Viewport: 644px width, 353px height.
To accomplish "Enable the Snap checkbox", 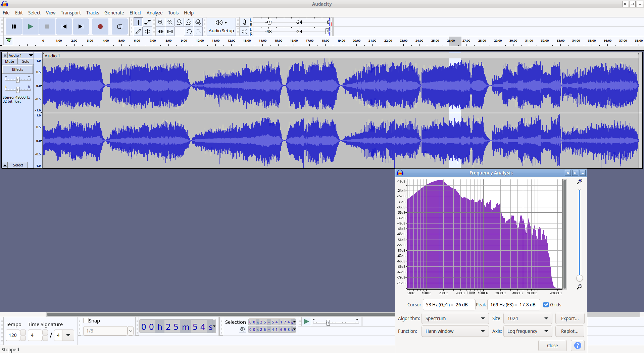I will coord(86,321).
